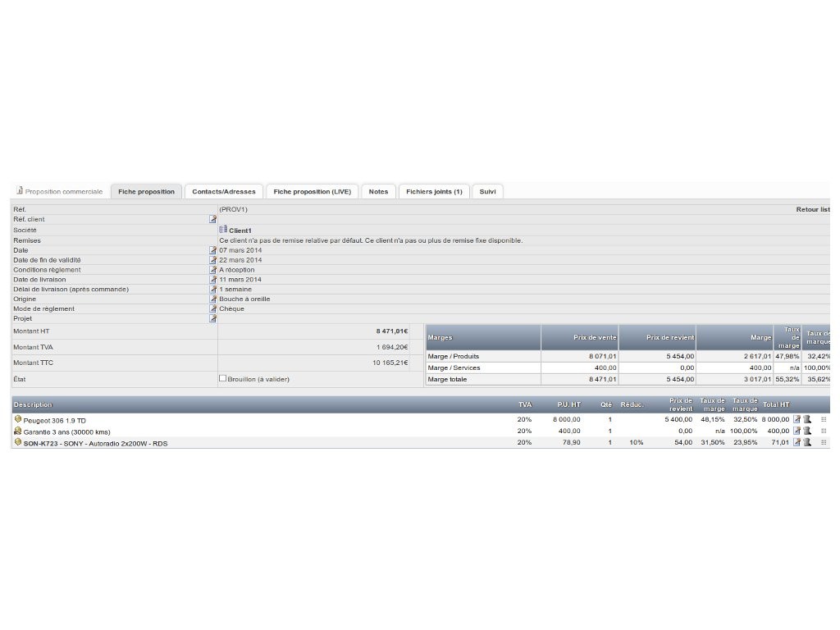Click the 10% discount on SON-K723 line
The image size is (840, 630).
click(637, 442)
